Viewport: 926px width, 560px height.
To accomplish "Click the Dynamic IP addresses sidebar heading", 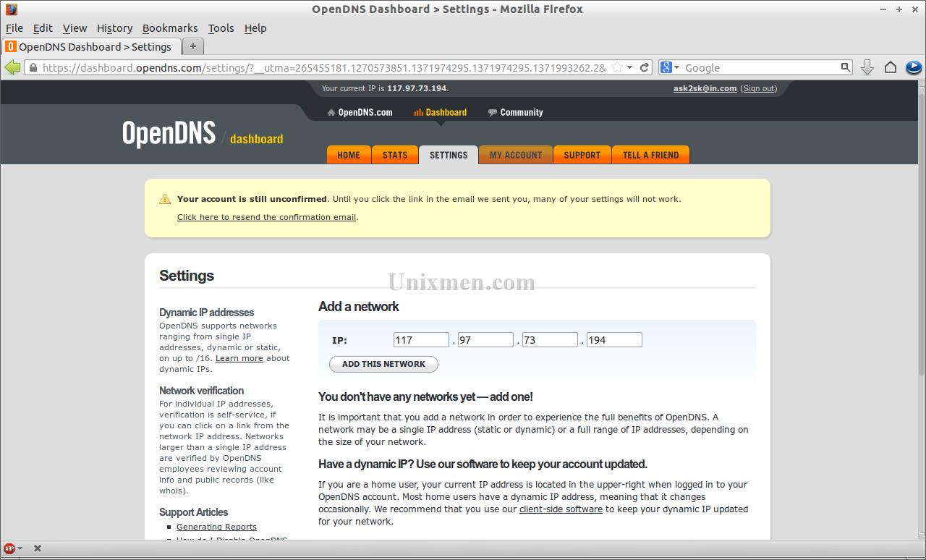I will click(x=207, y=313).
